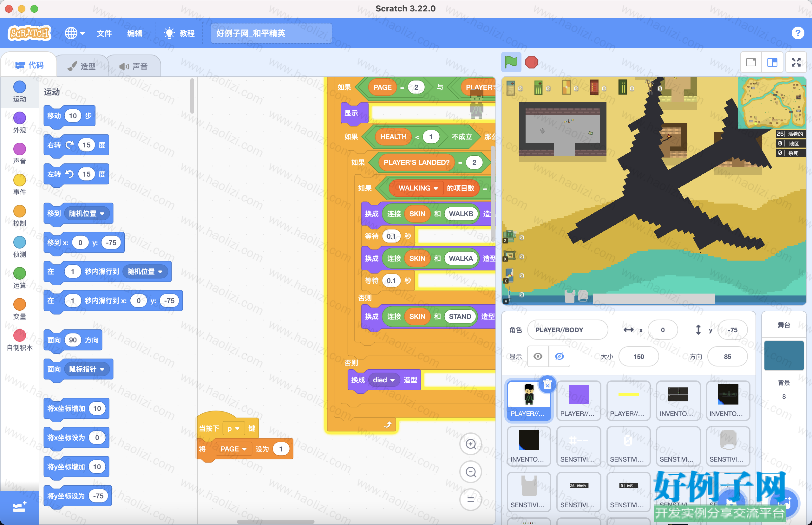
Task: Click the 右转 15 度 block
Action: coord(76,146)
